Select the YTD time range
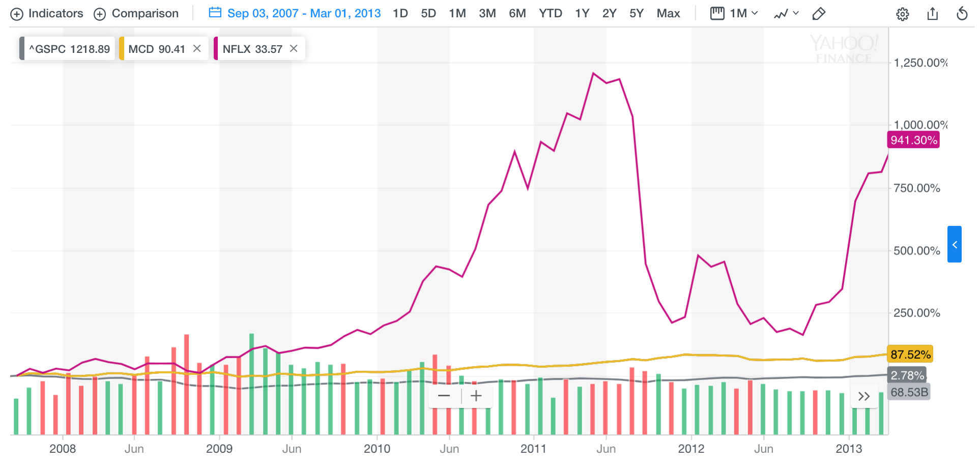Viewport: 980px width, 466px height. pyautogui.click(x=551, y=13)
